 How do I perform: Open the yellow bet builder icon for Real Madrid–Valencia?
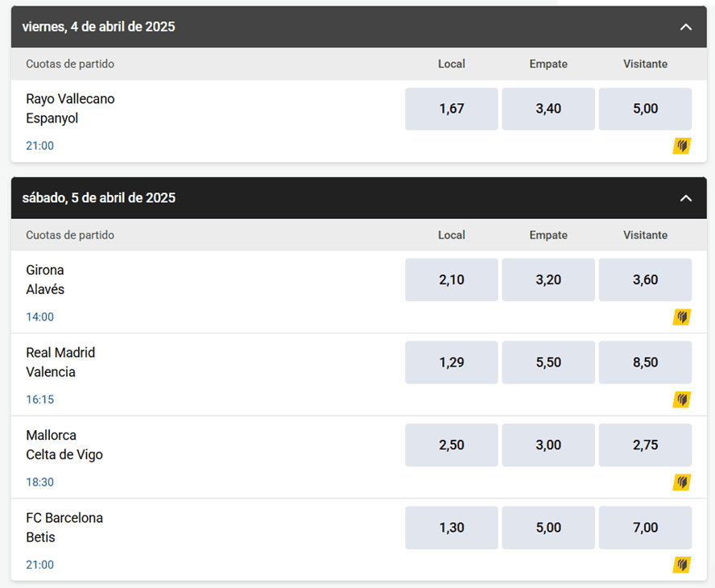click(681, 400)
